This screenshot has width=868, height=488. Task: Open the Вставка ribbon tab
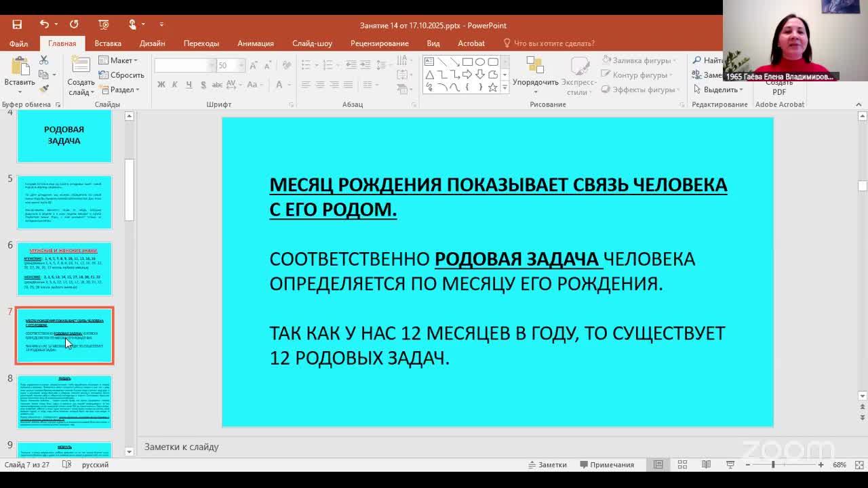108,43
